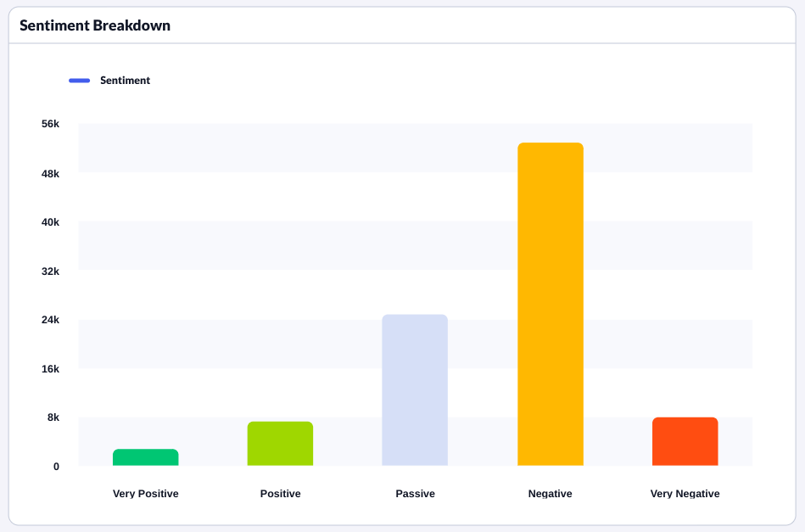Click the 24k y-axis tick label
Screen dimensions: 805x532
point(50,320)
